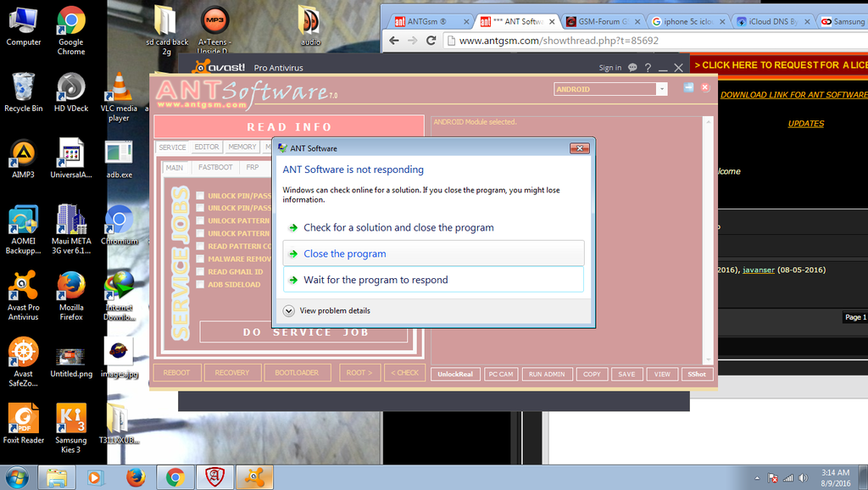
Task: Select iCloud DNS Chrome tab
Action: coord(771,21)
